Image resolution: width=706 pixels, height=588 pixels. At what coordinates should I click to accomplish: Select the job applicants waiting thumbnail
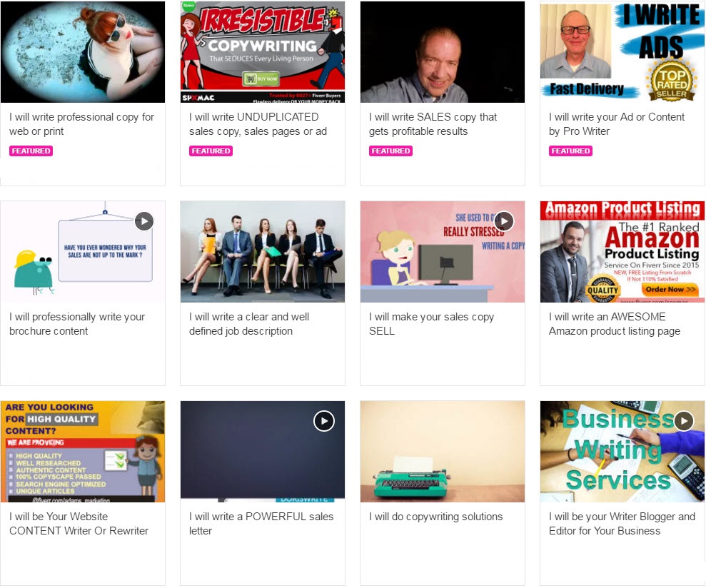(x=263, y=252)
